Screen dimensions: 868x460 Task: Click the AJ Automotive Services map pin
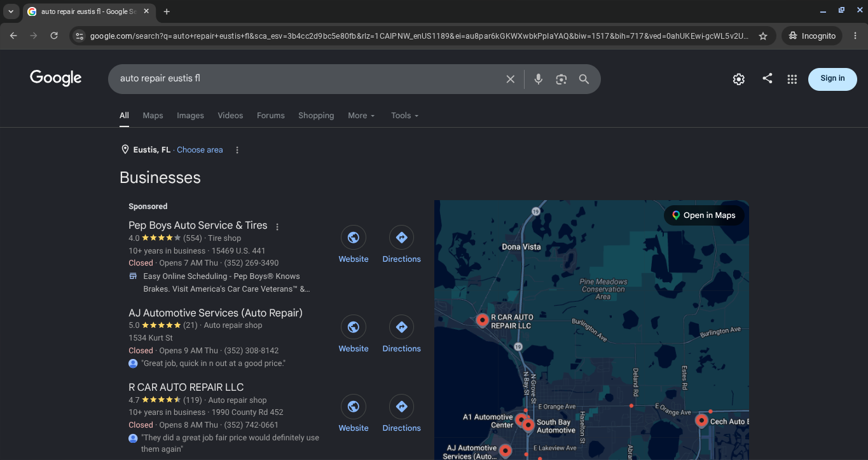506,450
